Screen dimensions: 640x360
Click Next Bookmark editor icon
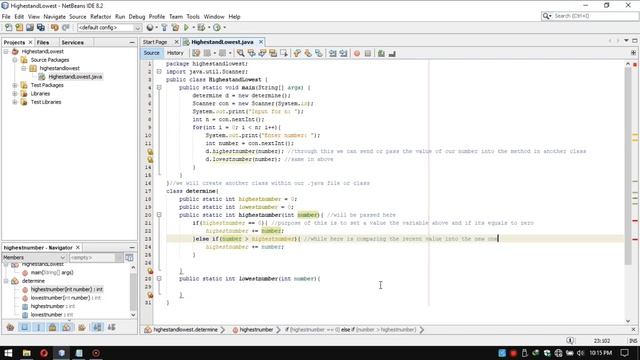pos(308,53)
